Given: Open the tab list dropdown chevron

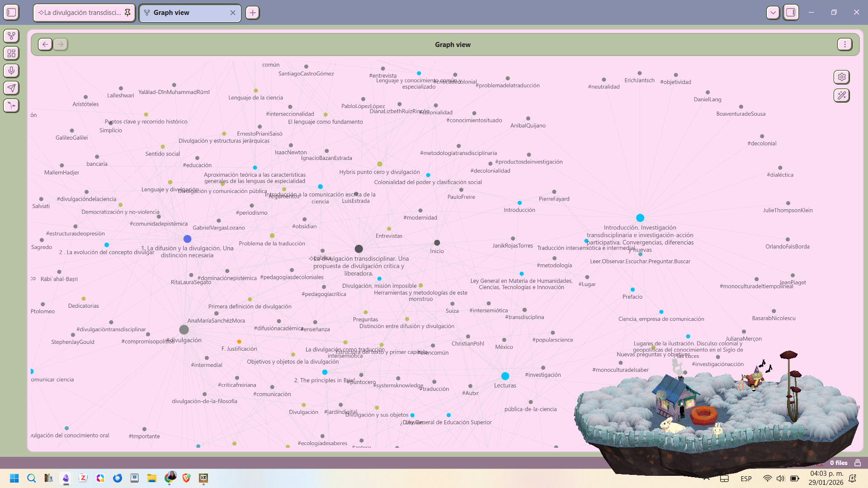Looking at the screenshot, I should (x=773, y=12).
